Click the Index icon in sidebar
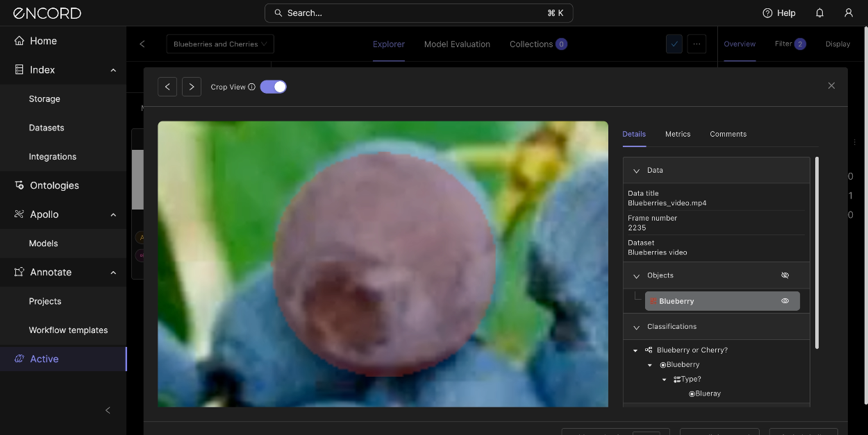The image size is (868, 435). [x=19, y=70]
